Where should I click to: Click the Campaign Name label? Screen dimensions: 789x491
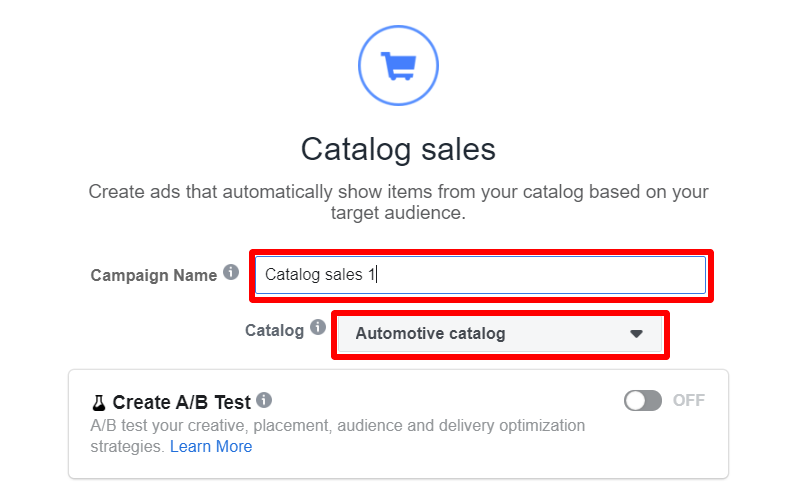click(153, 275)
